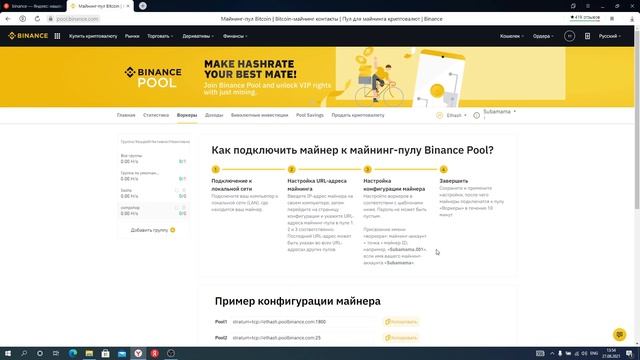
Task: Open the reviews rating badge in address bar
Action: point(585,18)
